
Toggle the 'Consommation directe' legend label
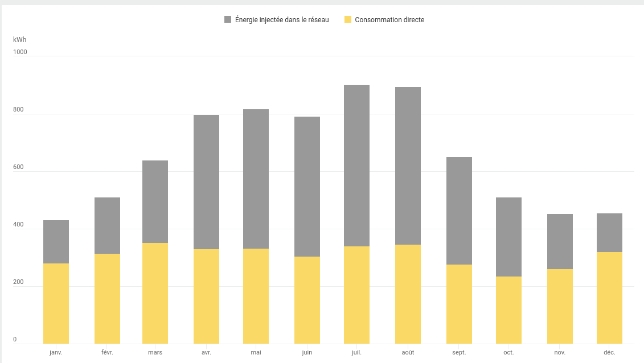[389, 20]
